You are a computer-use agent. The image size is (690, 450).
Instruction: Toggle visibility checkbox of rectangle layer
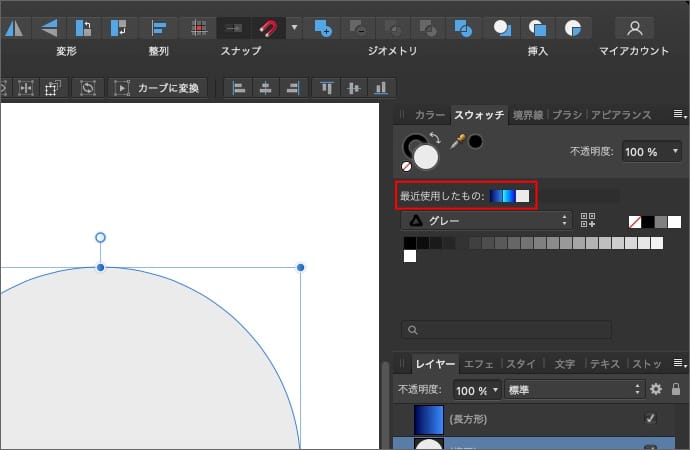[650, 418]
